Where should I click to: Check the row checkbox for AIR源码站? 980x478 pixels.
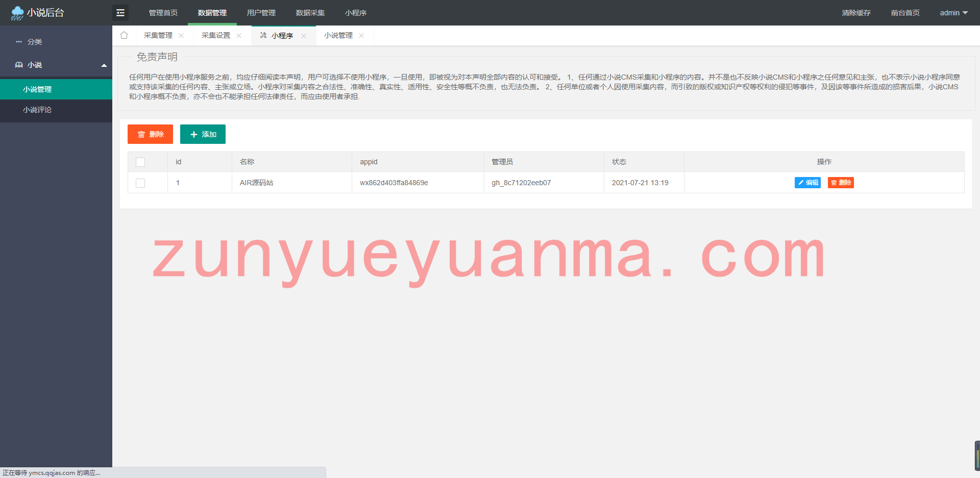tap(140, 183)
